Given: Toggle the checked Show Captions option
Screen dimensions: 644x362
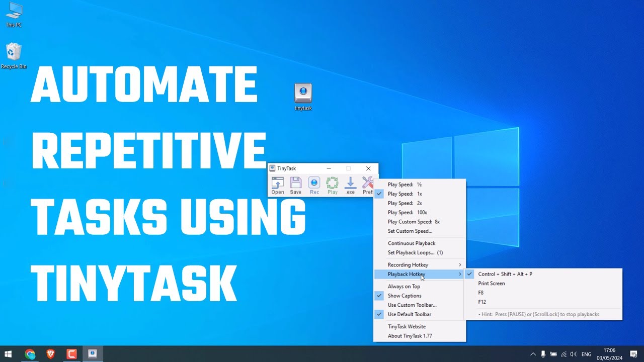Looking at the screenshot, I should (x=420, y=296).
